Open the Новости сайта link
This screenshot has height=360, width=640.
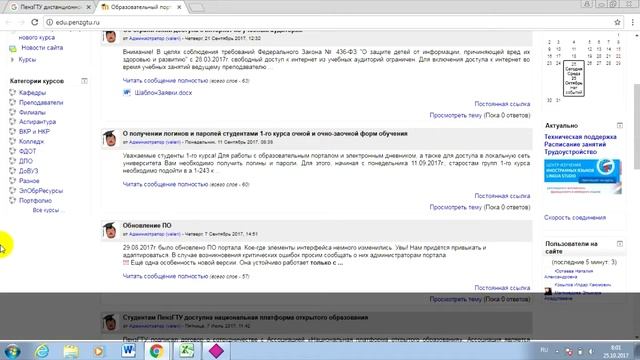(42, 48)
